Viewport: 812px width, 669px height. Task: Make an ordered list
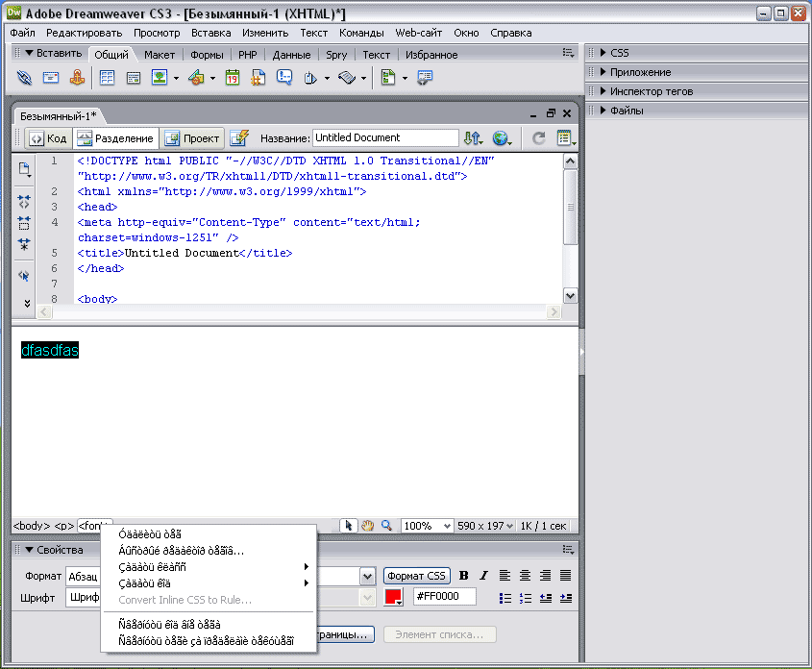[525, 598]
